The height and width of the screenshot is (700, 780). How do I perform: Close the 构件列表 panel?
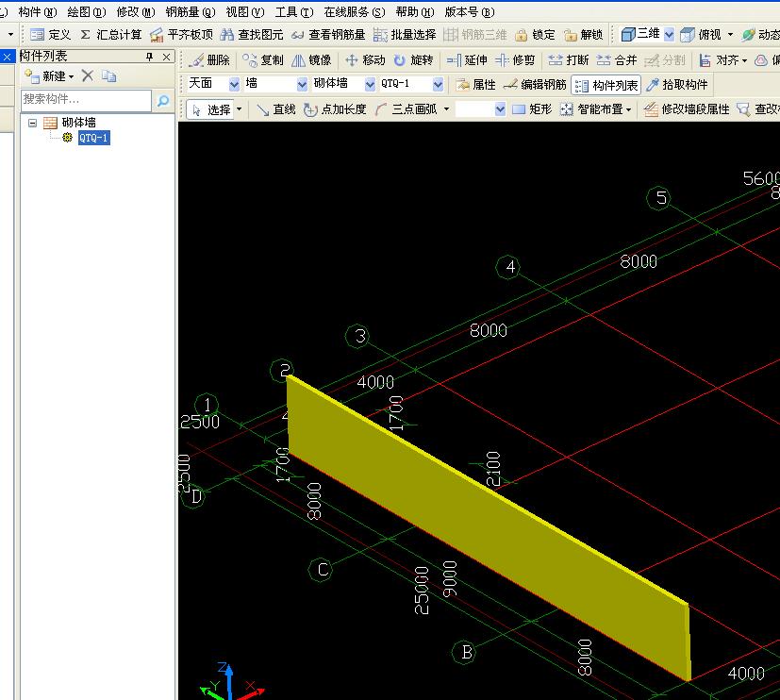coord(167,57)
